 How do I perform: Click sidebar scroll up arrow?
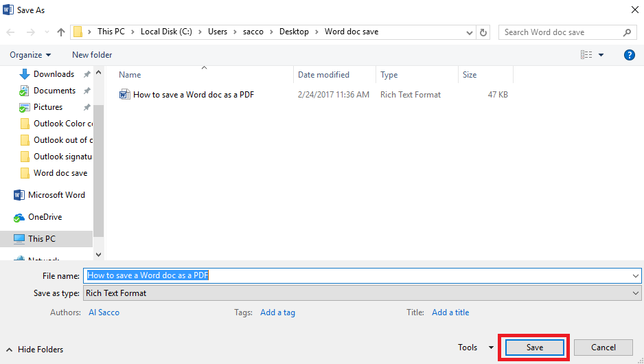(99, 72)
